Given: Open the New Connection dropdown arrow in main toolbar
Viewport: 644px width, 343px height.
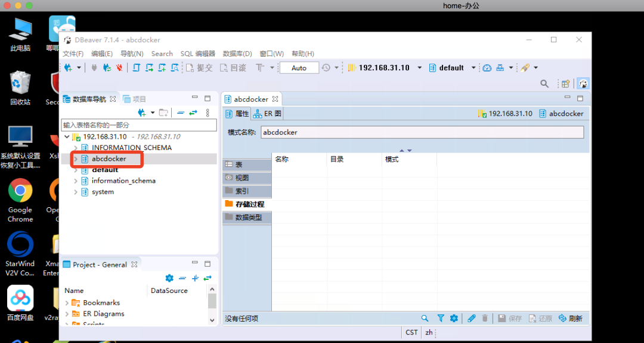Looking at the screenshot, I should pyautogui.click(x=79, y=68).
